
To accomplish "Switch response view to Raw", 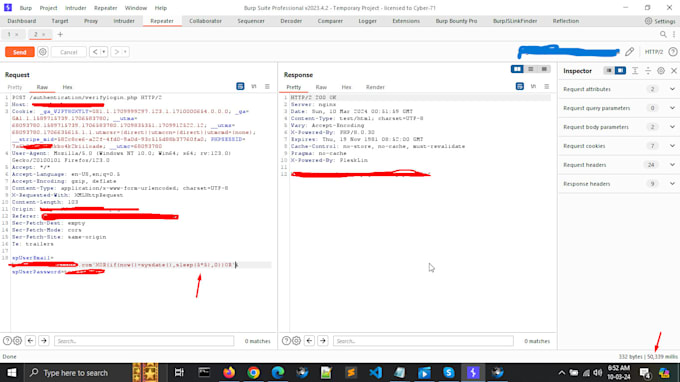I will [x=321, y=87].
